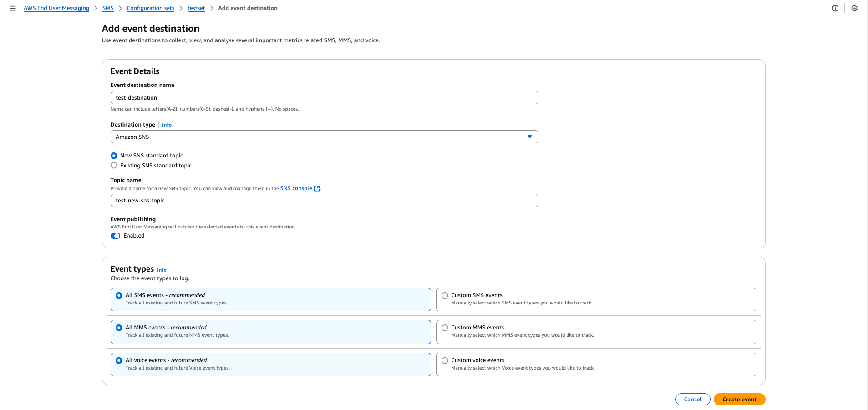Select Existing SNS standard topic
868x410 pixels.
[114, 166]
